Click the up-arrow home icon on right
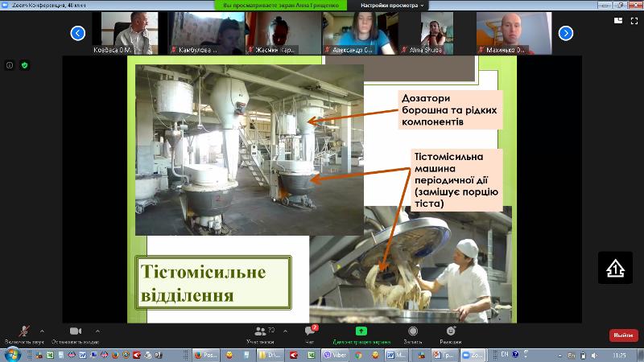Viewport: 644px width, 362px height. pyautogui.click(x=615, y=268)
